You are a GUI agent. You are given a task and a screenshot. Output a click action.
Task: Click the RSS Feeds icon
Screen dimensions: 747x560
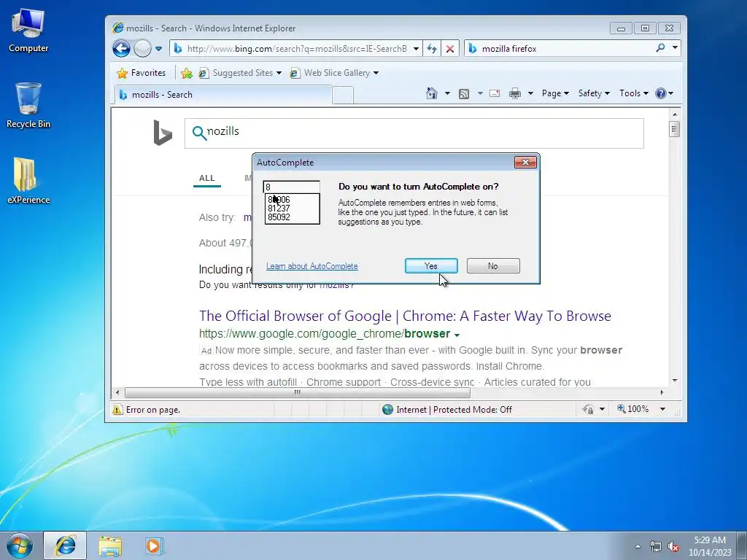[x=464, y=93]
